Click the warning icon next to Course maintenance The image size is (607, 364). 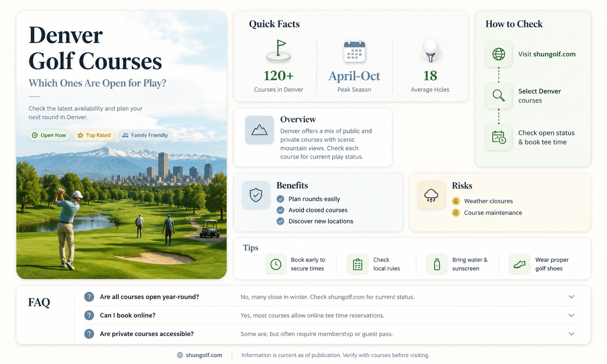[x=456, y=213]
